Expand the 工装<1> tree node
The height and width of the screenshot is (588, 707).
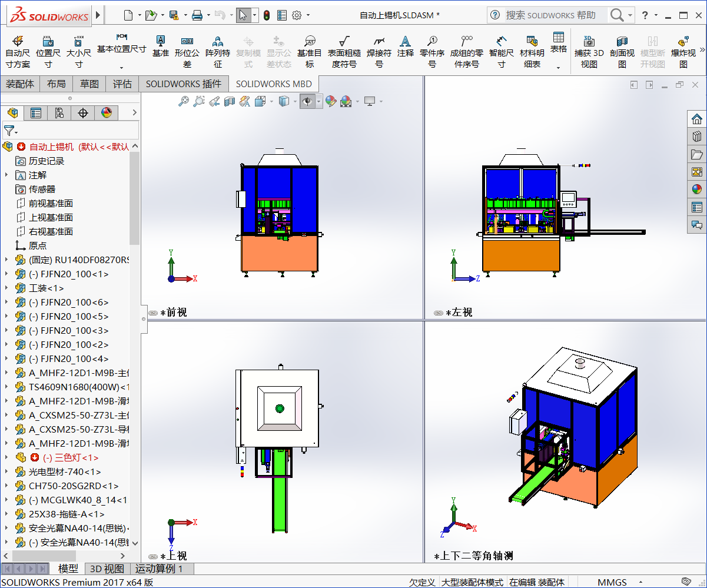(6, 288)
